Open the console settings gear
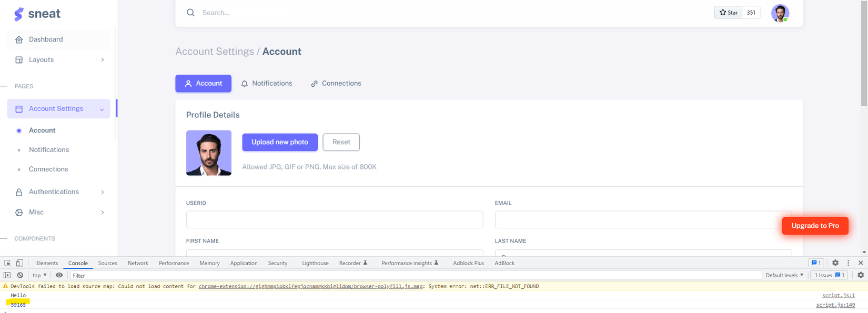Screen dimensions: 868x313 861,275
